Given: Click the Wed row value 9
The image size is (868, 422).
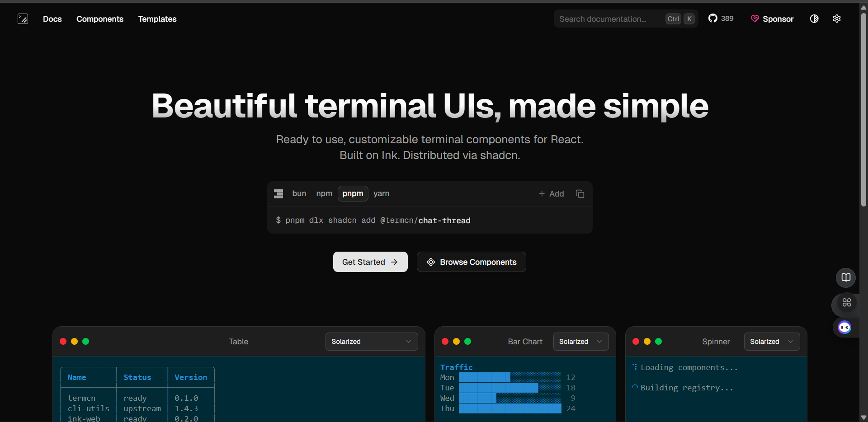Looking at the screenshot, I should point(573,398).
